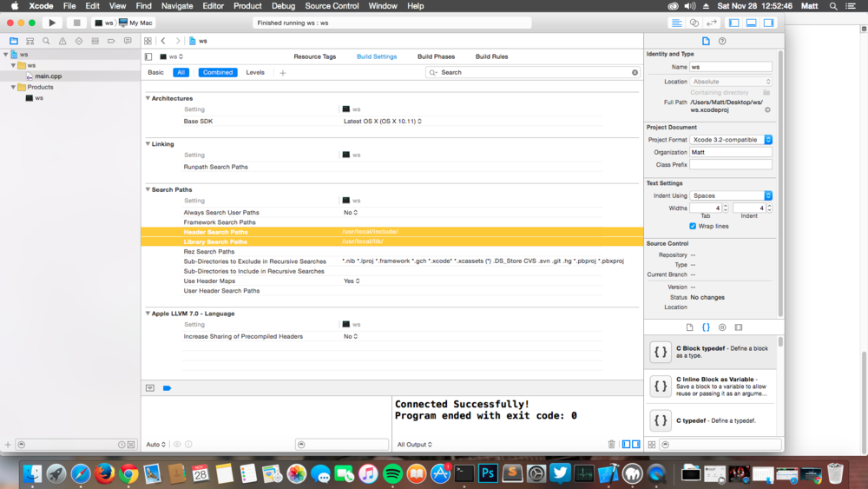The width and height of the screenshot is (868, 489).
Task: Open the Project Format dropdown
Action: click(731, 140)
